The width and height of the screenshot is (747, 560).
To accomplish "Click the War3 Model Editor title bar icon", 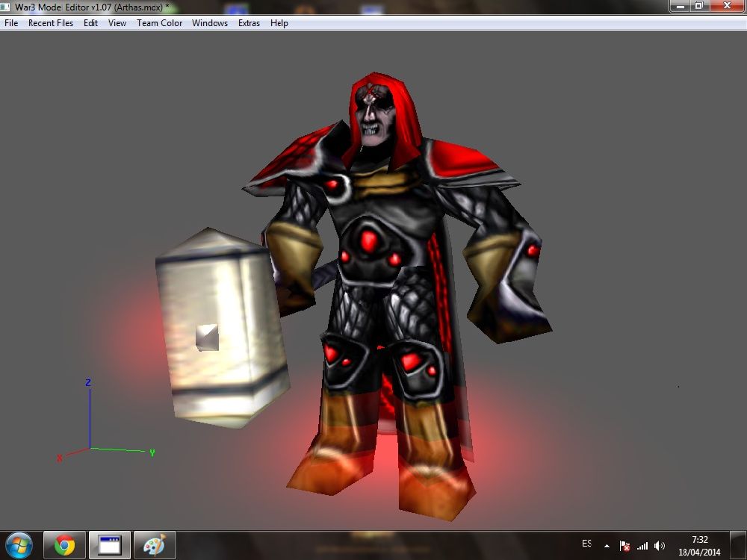I will tap(4, 7).
